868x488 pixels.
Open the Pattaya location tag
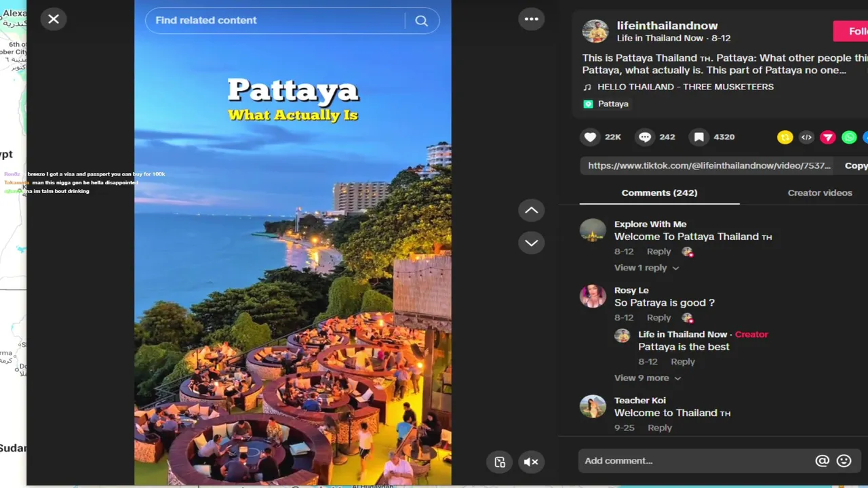click(x=606, y=104)
